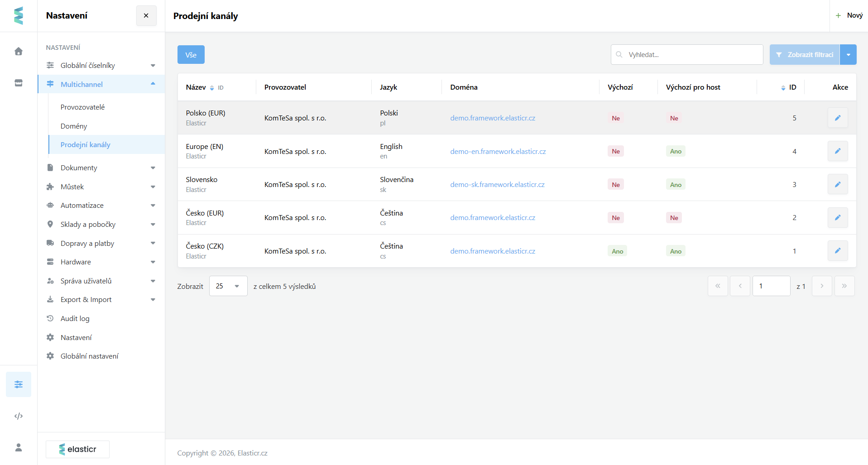Click Ano host badge in Europe (EN) row
The height and width of the screenshot is (465, 868).
coord(676,151)
